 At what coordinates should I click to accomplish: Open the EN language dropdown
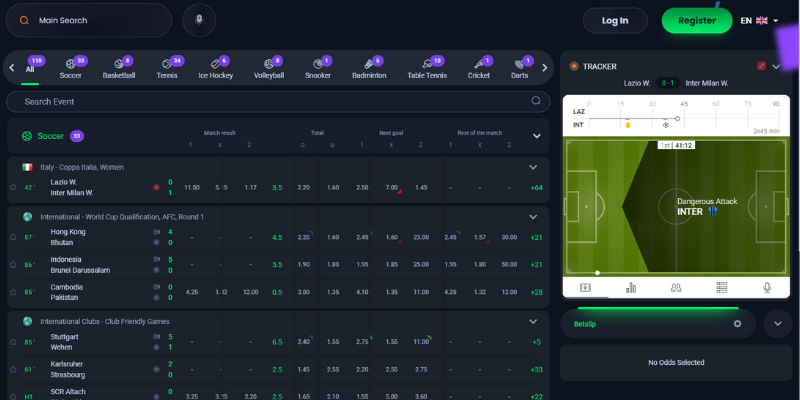click(759, 20)
